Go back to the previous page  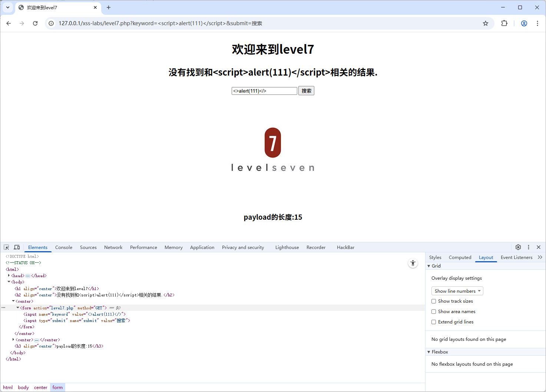(x=9, y=23)
